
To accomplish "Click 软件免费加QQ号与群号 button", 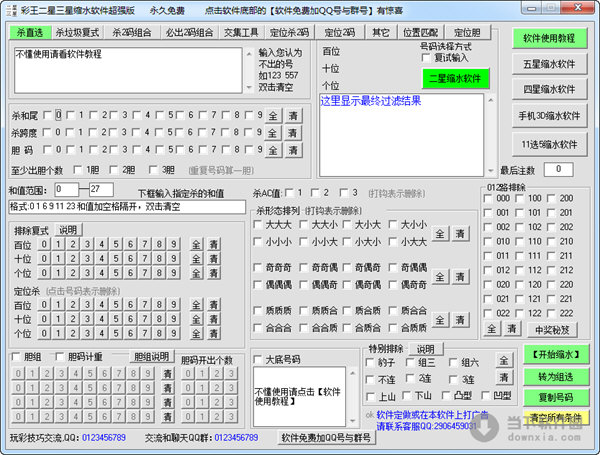I will (x=326, y=437).
